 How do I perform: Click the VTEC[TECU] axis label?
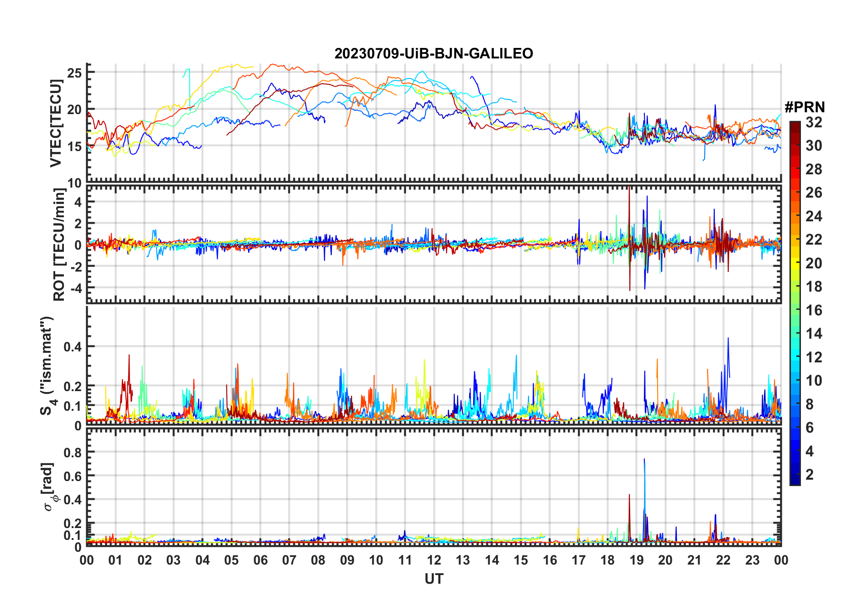point(56,123)
